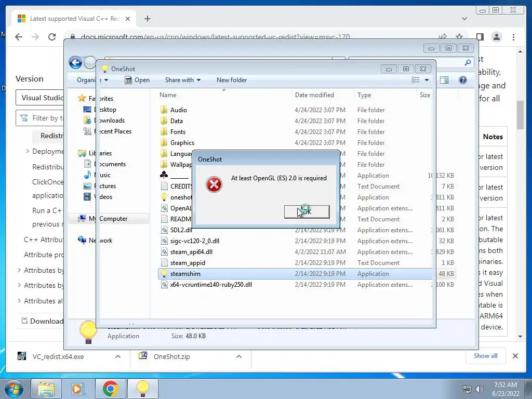The height and width of the screenshot is (399, 532).
Task: Select the oneshot application lightbulb icon
Action: click(164, 197)
